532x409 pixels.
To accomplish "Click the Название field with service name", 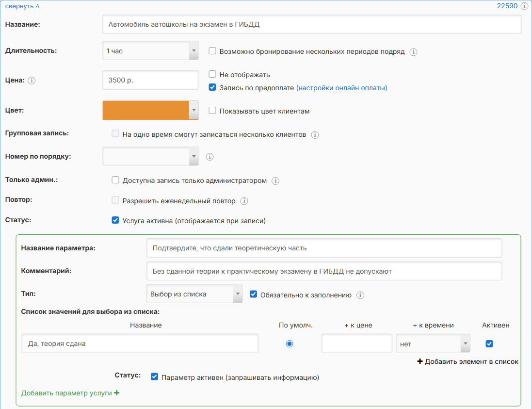I will (312, 24).
